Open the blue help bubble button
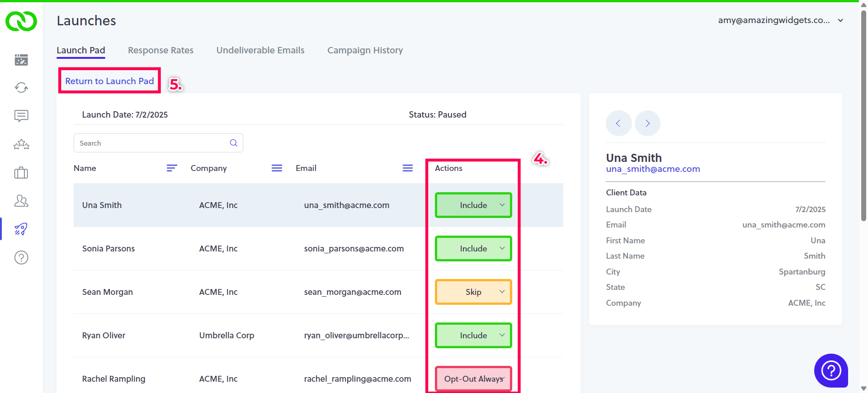This screenshot has width=868, height=393. point(831,370)
